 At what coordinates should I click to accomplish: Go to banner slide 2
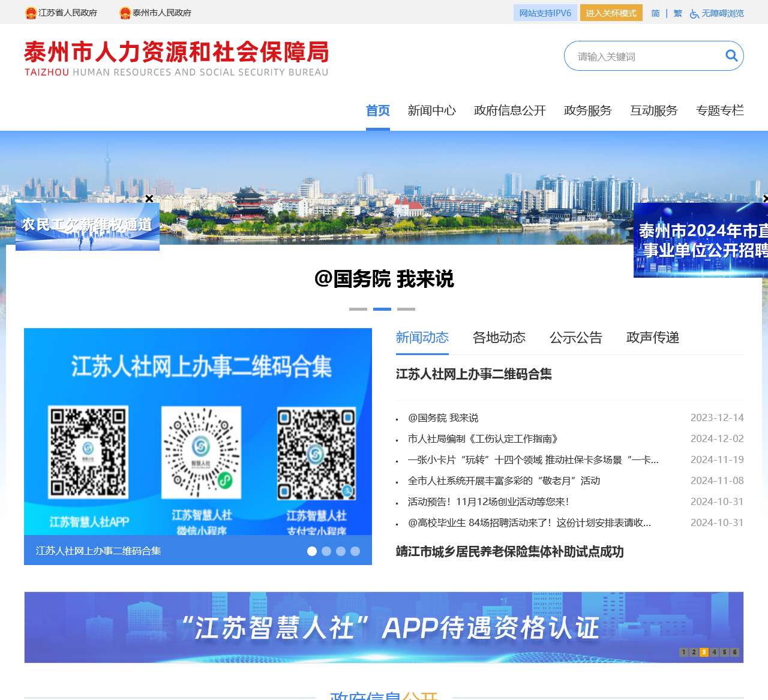pos(694,652)
